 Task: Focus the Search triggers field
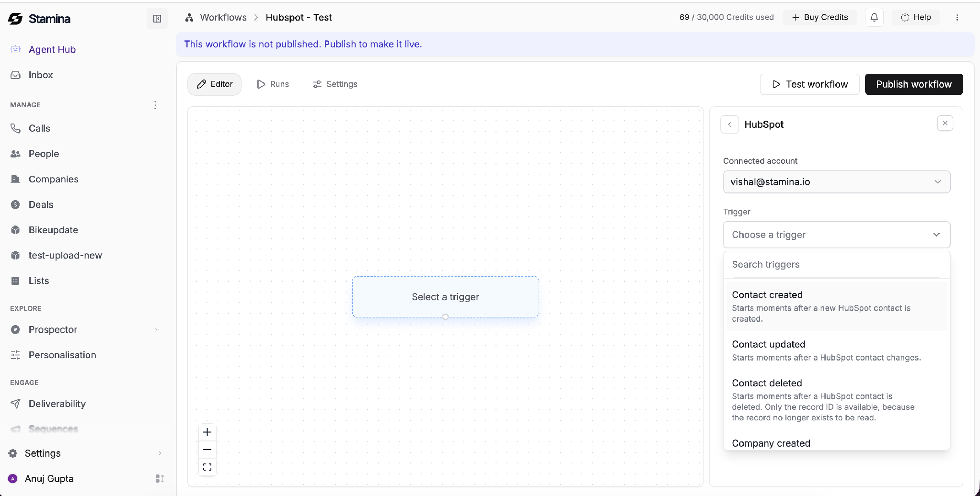click(x=836, y=264)
